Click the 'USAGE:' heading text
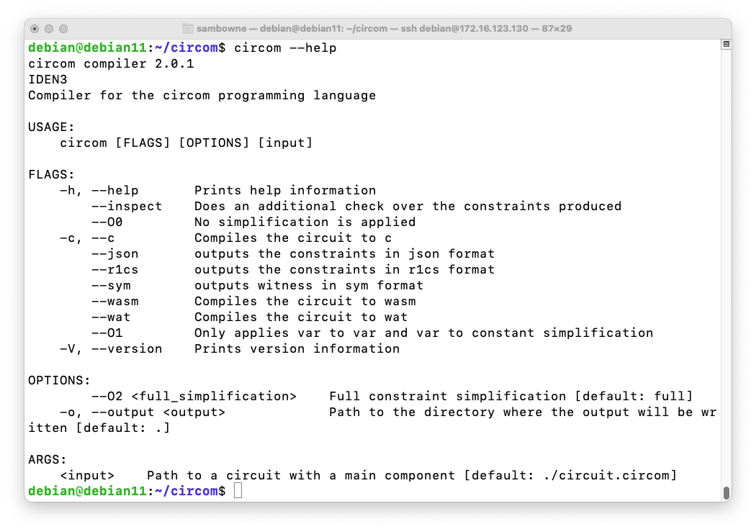The width and height of the screenshot is (756, 532). coord(51,127)
